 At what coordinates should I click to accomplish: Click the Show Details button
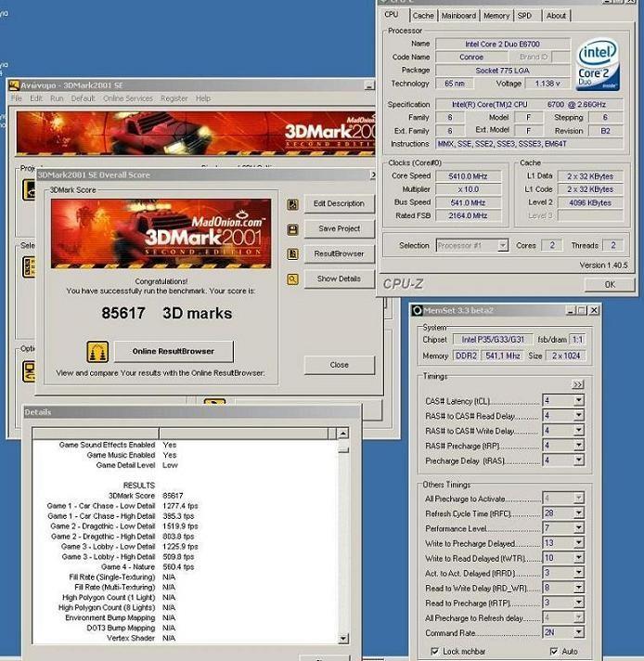[339, 279]
